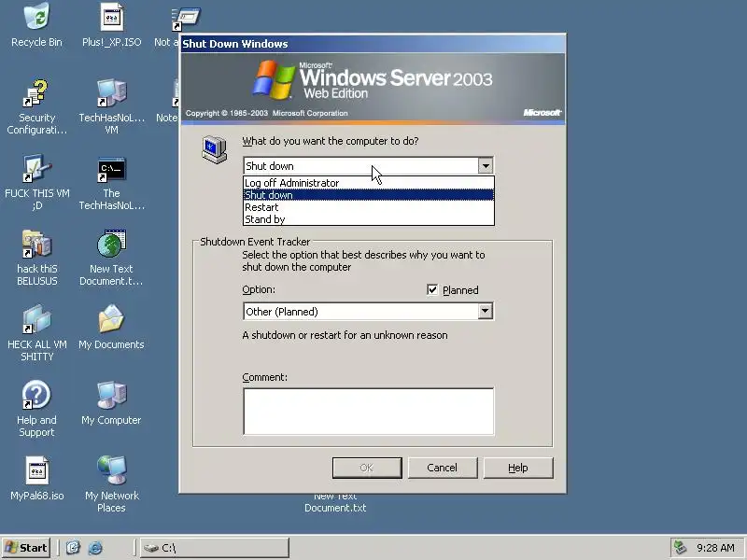
Task: Click the Show Desktop quick launch icon
Action: coord(73,548)
